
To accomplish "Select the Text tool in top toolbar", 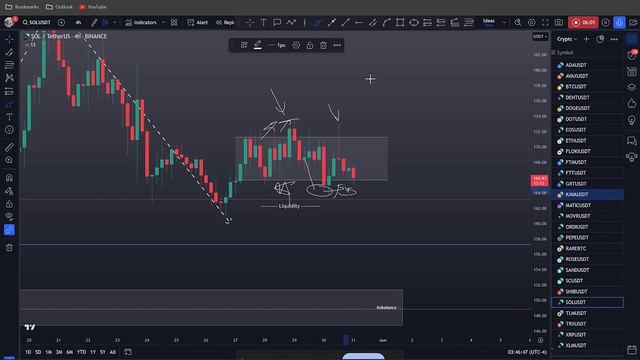I will point(263,22).
